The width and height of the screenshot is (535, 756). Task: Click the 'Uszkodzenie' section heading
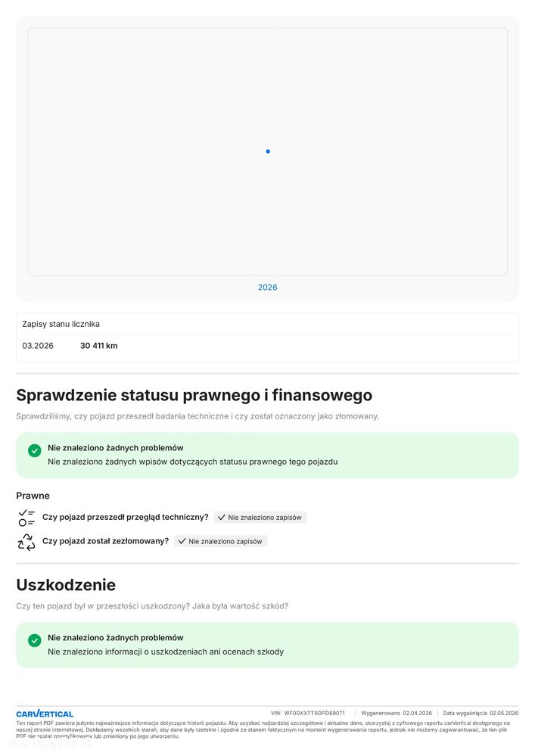pyautogui.click(x=66, y=585)
